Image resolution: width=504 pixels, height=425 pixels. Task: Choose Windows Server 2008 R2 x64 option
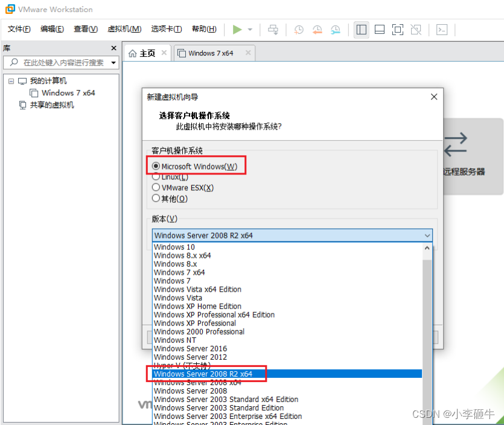click(287, 374)
